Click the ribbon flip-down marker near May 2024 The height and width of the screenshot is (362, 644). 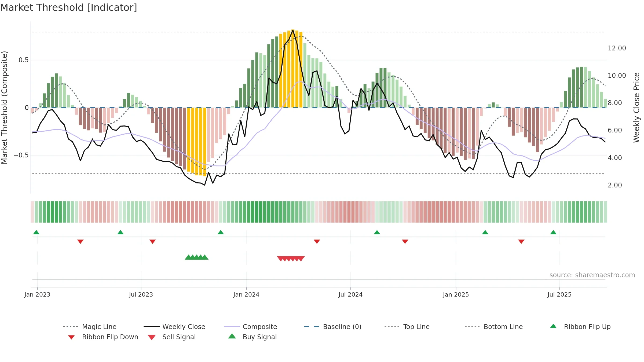[317, 242]
